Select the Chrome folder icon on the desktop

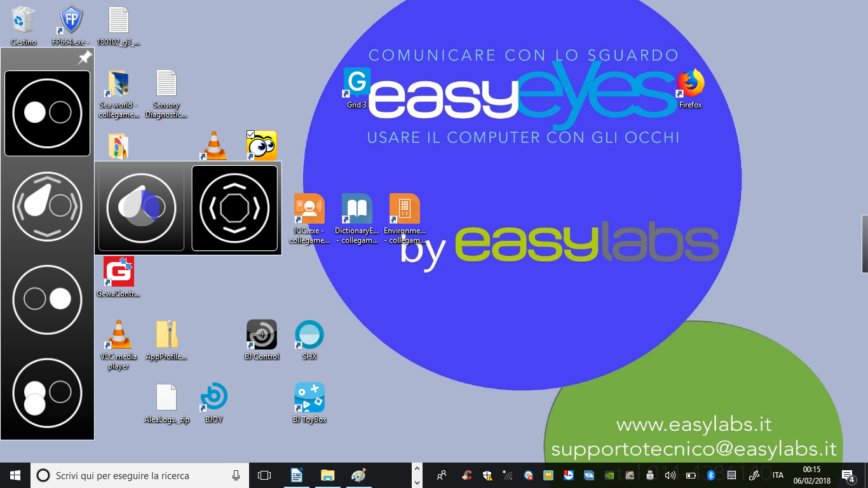(118, 146)
